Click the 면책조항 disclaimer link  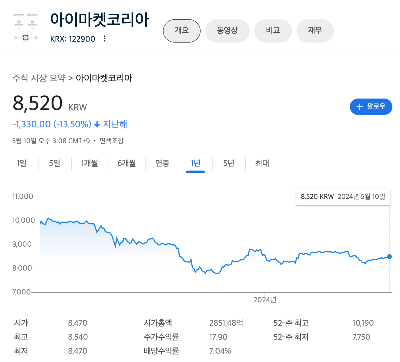click(111, 141)
